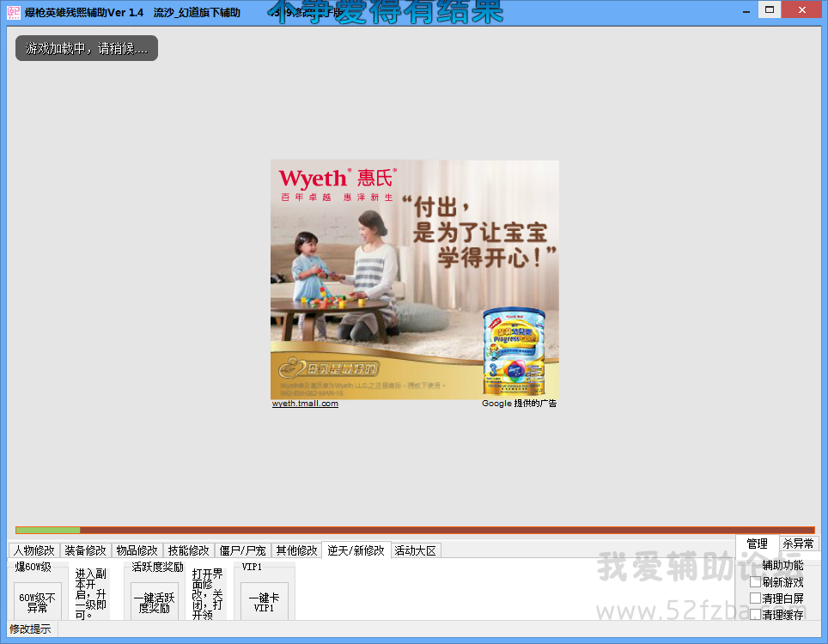The height and width of the screenshot is (644, 828).
Task: Switch to the 僵尸/尸宠 tab
Action: tap(243, 550)
